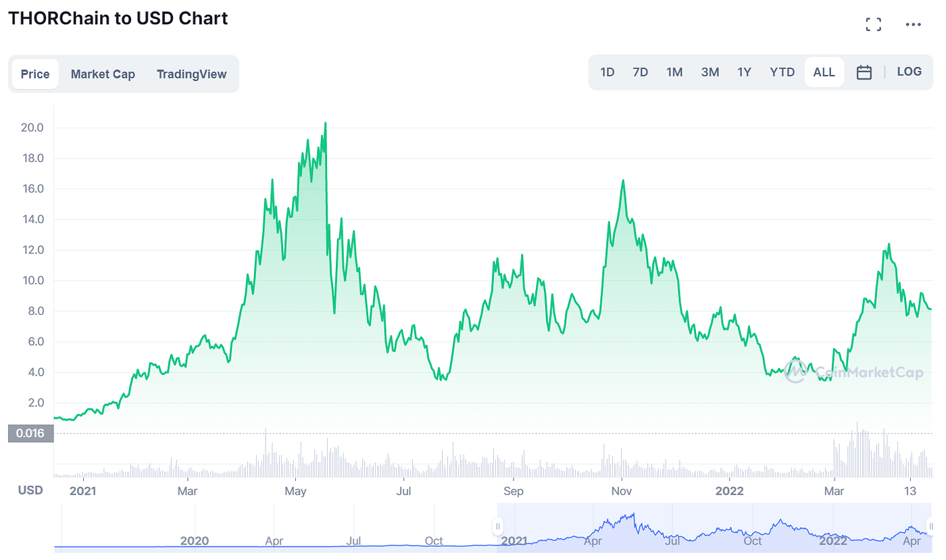Switch to the TradingView tab
This screenshot has width=946, height=560.
(x=192, y=74)
